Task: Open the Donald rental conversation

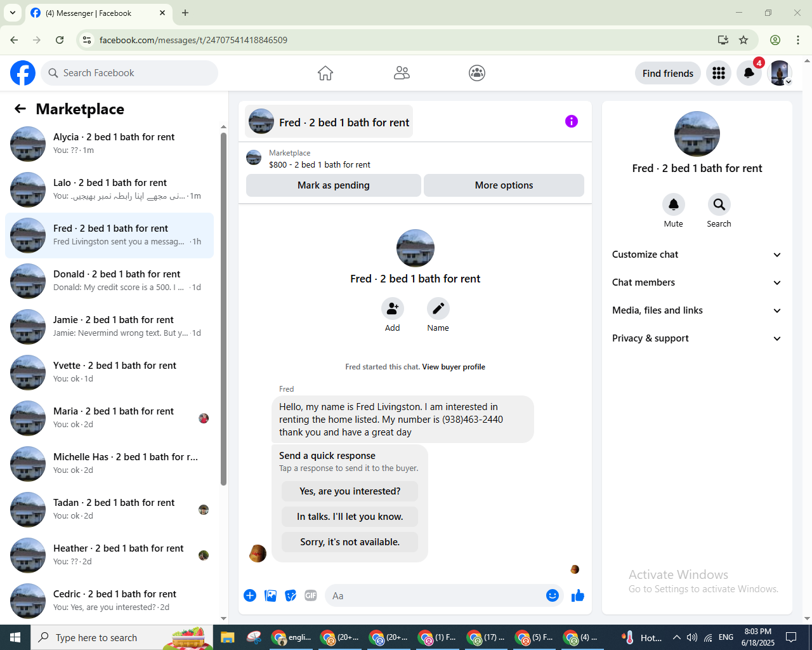Action: 110,281
